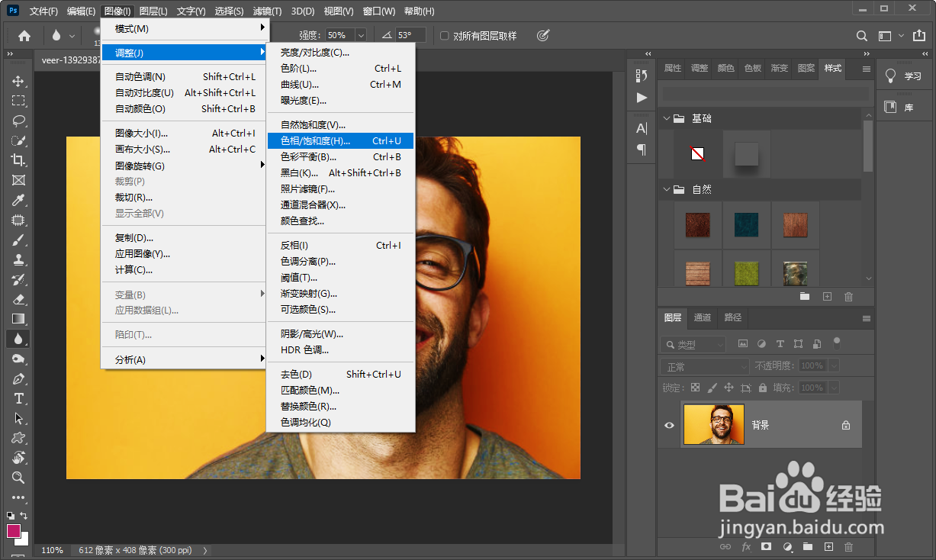Toggle type layer filter icon
Viewport: 936px width, 560px height.
click(780, 344)
